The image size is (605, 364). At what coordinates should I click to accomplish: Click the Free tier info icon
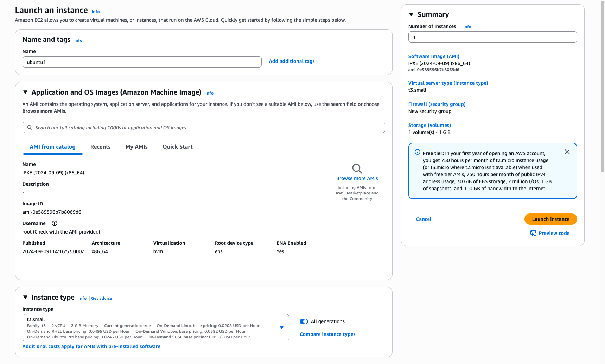pyautogui.click(x=417, y=152)
